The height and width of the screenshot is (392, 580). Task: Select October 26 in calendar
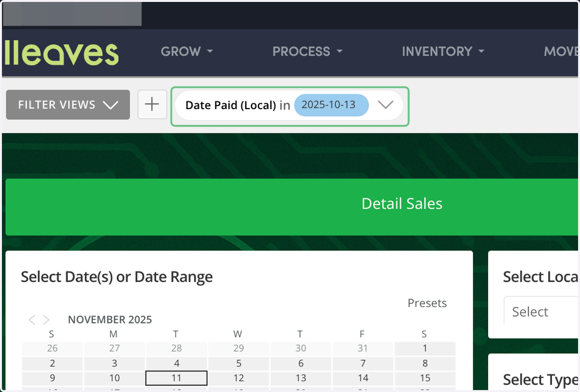pyautogui.click(x=52, y=349)
